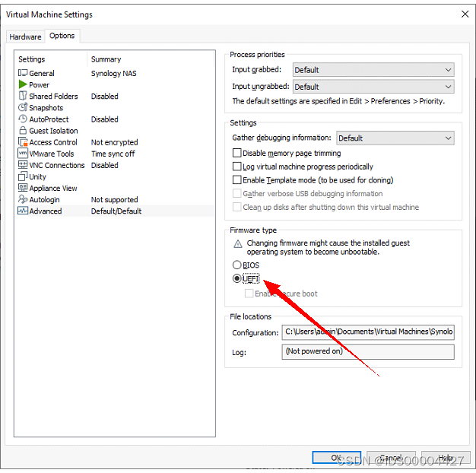Click the VNC Connections icon
Screen dimensions: 476x473
(23, 165)
